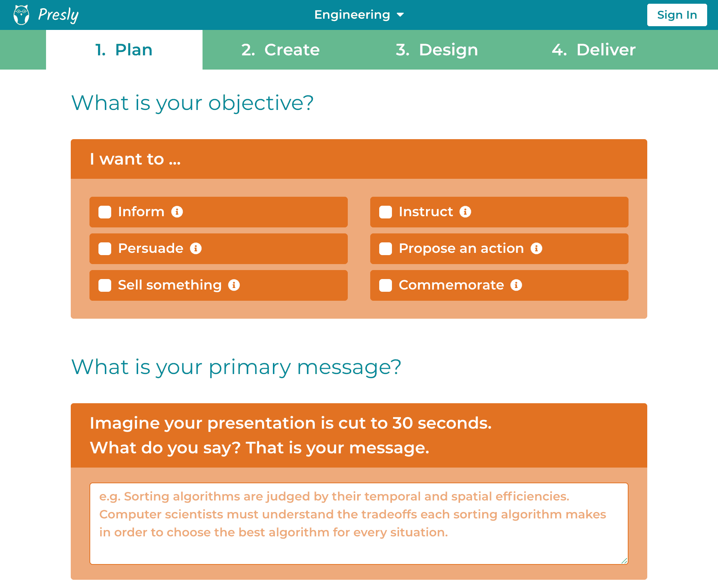718x588 pixels.
Task: Click the Sign In button
Action: coord(677,15)
